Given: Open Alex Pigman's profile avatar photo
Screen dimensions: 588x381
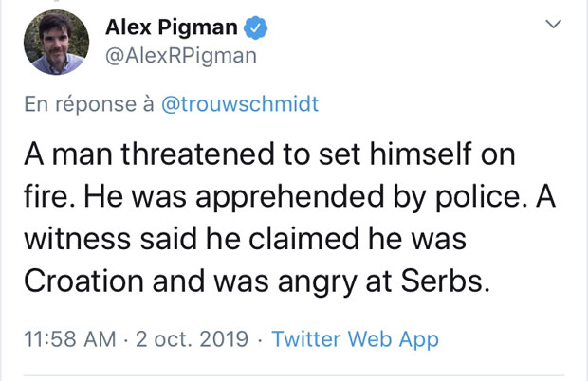Looking at the screenshot, I should point(57,43).
